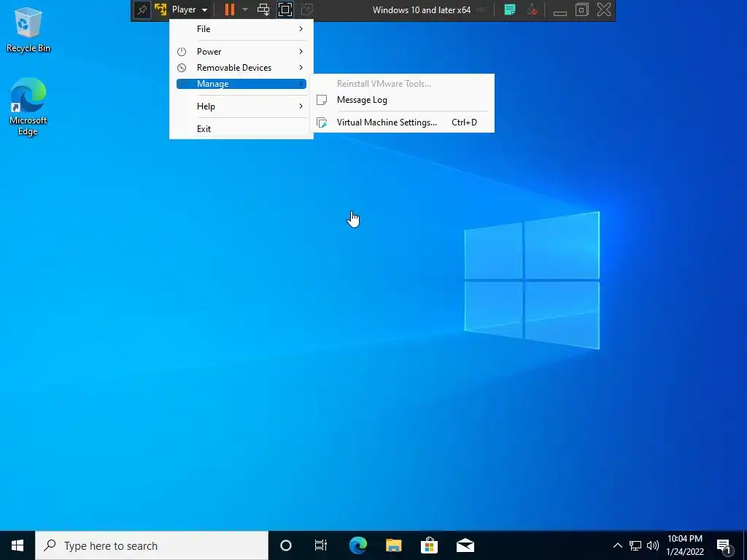Select the highlighted Manage menu item
This screenshot has height=560, width=747.
(x=241, y=84)
